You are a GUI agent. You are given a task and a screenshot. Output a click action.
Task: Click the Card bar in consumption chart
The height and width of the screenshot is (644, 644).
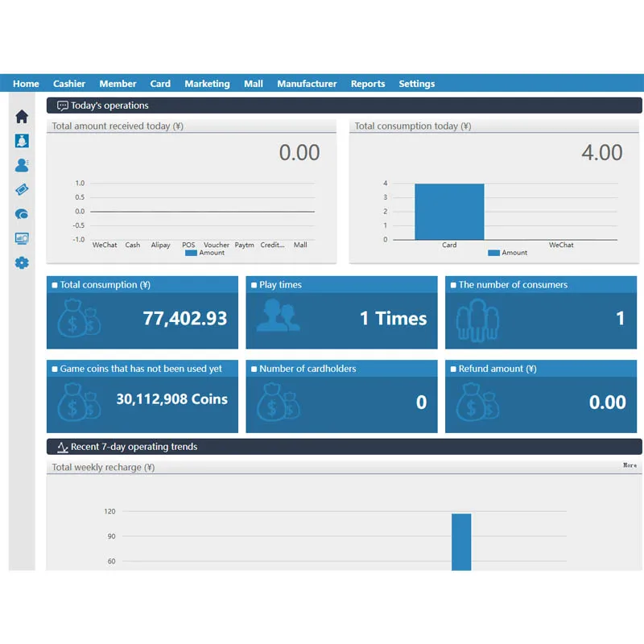tap(449, 212)
